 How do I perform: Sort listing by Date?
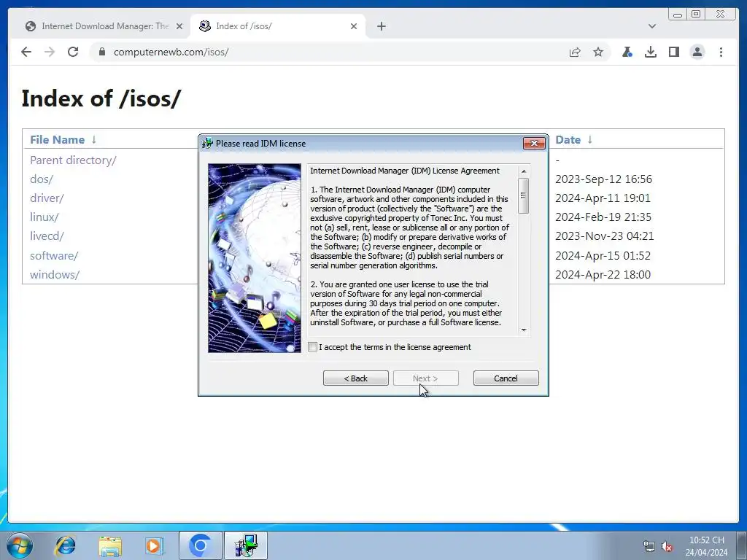coord(568,139)
